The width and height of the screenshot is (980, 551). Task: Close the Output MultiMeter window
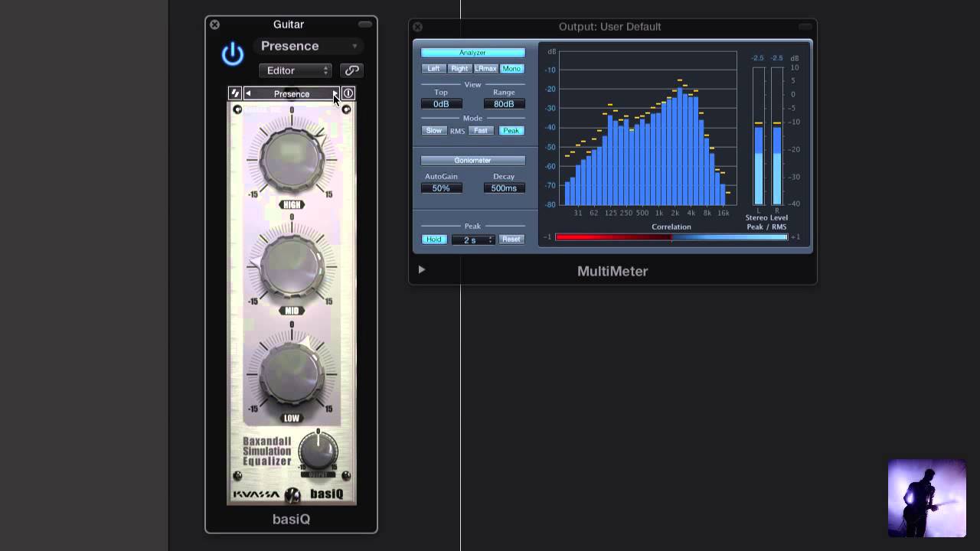pyautogui.click(x=418, y=26)
